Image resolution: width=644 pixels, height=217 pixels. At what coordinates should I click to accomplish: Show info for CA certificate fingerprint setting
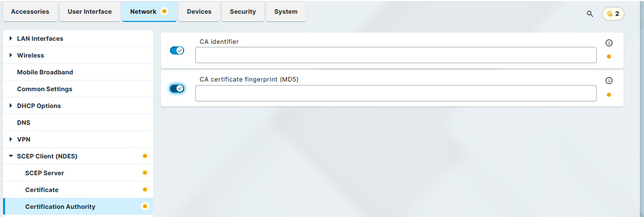pyautogui.click(x=609, y=80)
